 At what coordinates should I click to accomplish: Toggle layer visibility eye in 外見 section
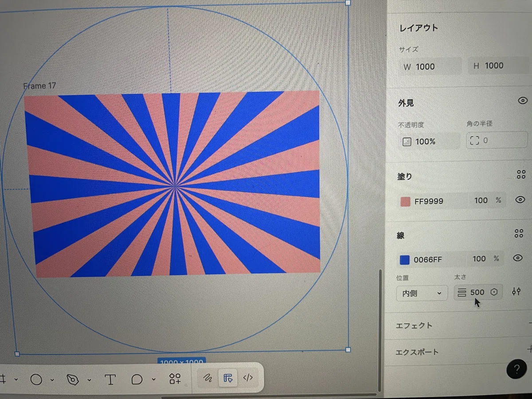[x=523, y=101]
